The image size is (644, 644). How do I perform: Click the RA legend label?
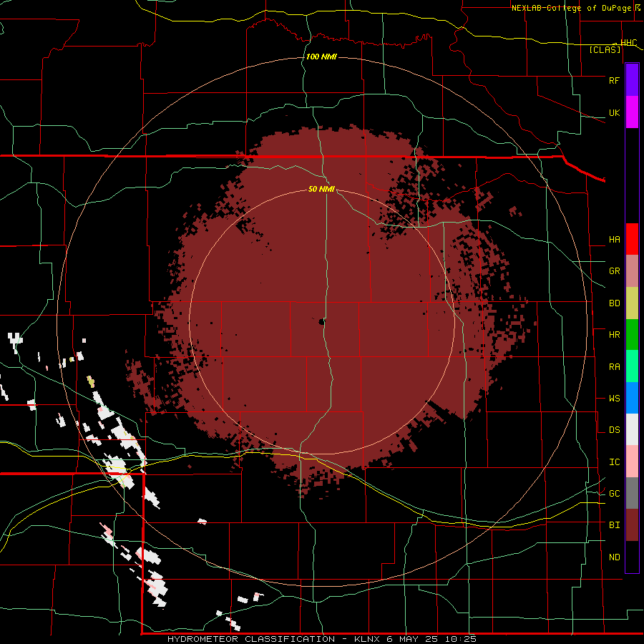click(614, 367)
